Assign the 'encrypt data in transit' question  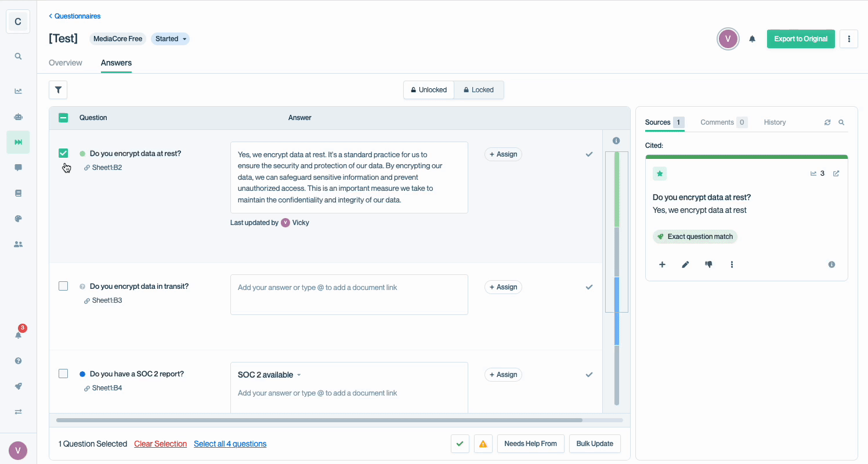coord(503,287)
